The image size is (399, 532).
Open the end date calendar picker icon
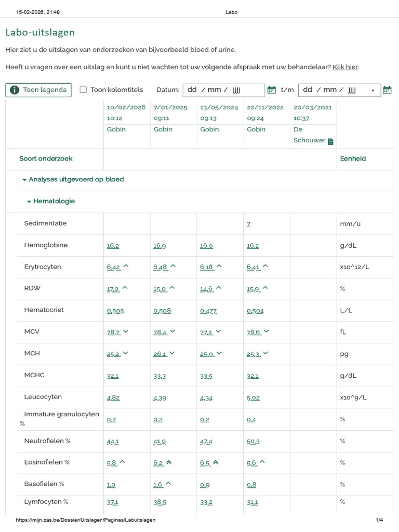tap(387, 90)
